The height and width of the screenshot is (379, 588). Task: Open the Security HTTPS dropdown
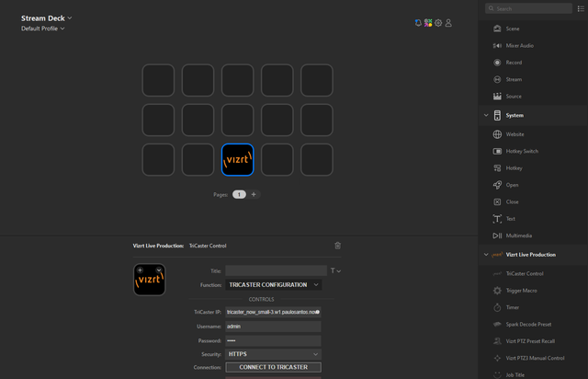coord(274,354)
